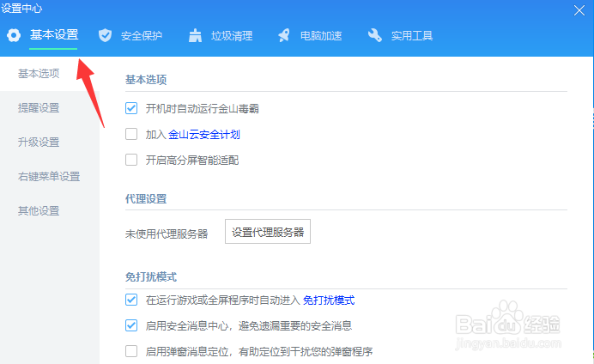Enable the 加入金山云安全计划 checkbox
The image size is (594, 364).
point(131,134)
